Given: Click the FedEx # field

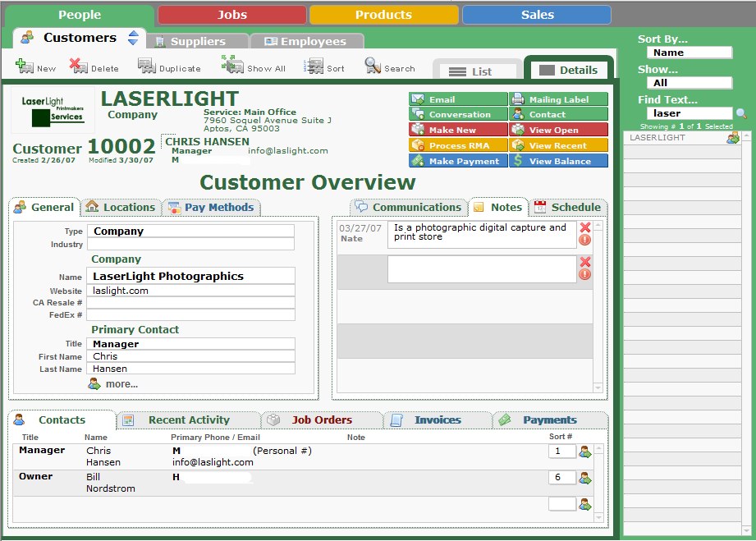Looking at the screenshot, I should pos(190,315).
